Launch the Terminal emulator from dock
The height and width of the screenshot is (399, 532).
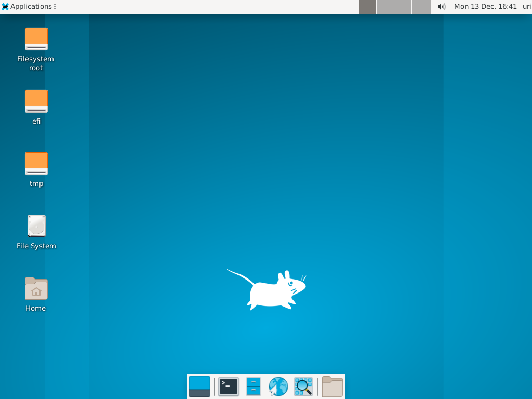pyautogui.click(x=229, y=387)
